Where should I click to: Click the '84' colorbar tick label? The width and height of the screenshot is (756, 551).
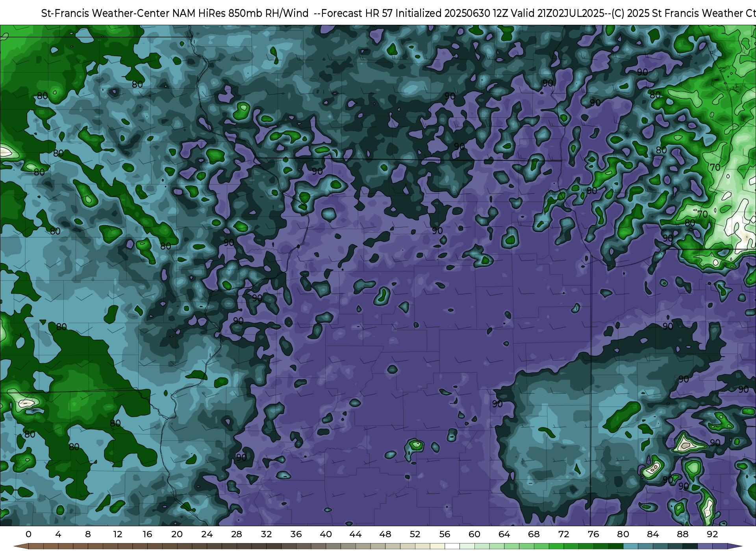[x=653, y=534]
